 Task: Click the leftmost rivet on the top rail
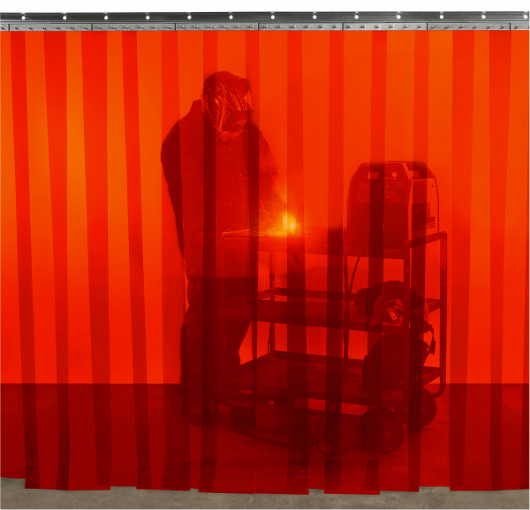click(23, 17)
